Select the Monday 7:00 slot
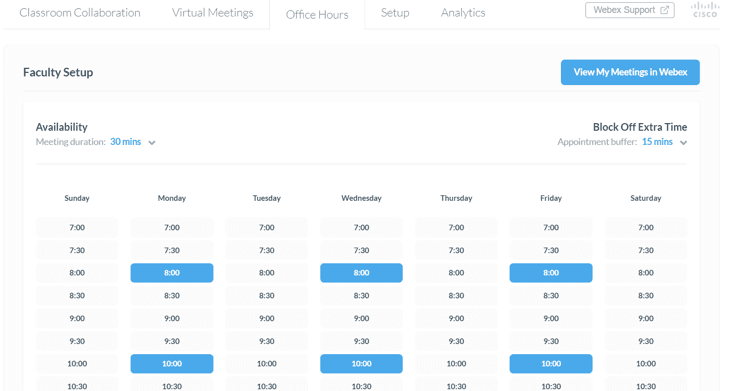This screenshot has width=750, height=391. [172, 227]
